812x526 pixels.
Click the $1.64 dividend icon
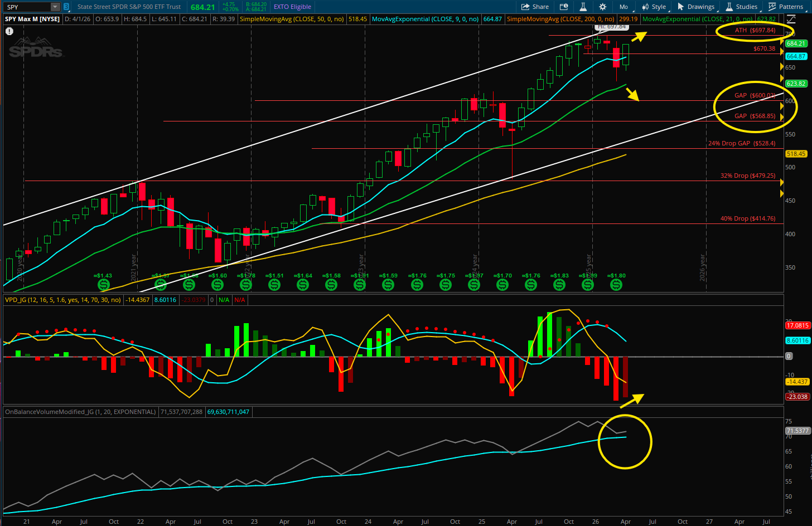click(x=302, y=285)
